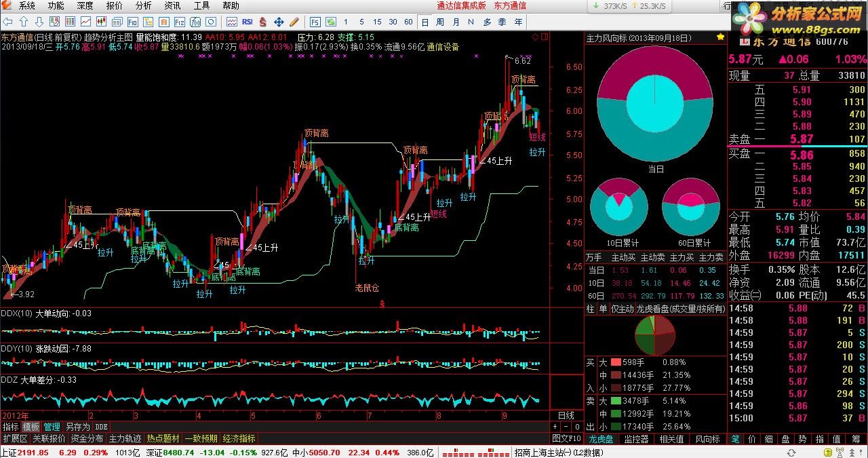
Task: Click the RSI indicator toolbar icon
Action: pos(248,22)
